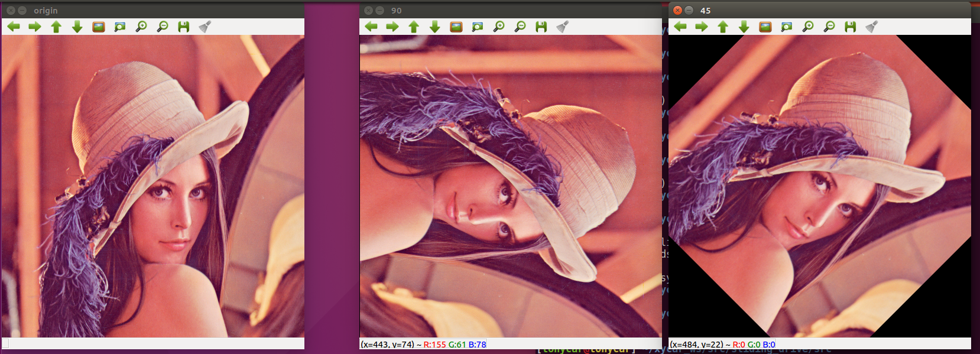Click the 'R:155' red value in status bar

[x=435, y=345]
